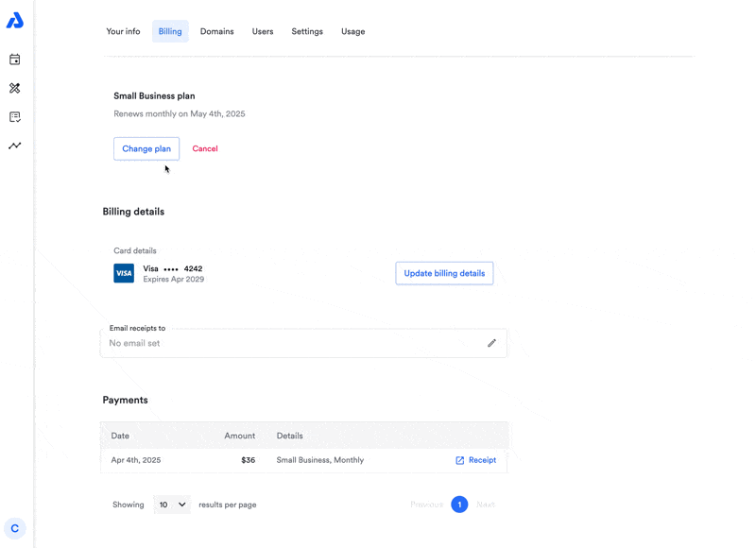Expand the results per page dropdown
The height and width of the screenshot is (548, 756).
tap(172, 505)
